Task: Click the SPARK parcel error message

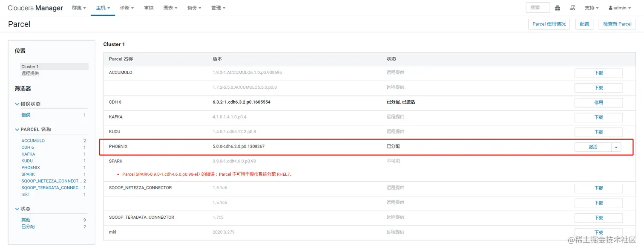Action: [x=208, y=174]
